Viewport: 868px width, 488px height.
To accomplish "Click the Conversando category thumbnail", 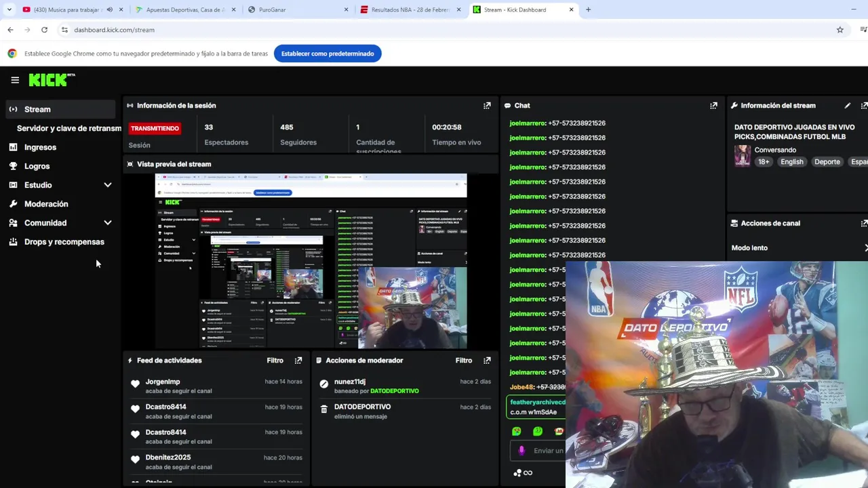I will pyautogui.click(x=743, y=156).
